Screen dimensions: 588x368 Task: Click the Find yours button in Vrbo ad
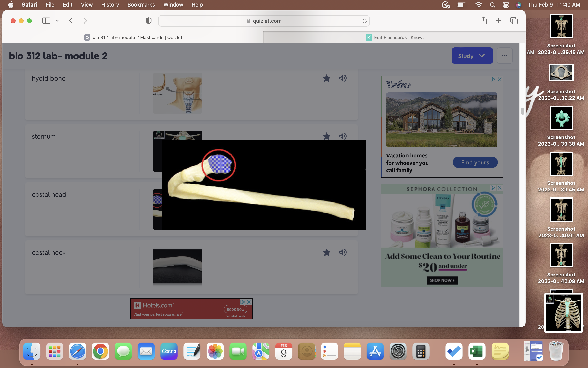coord(475,162)
